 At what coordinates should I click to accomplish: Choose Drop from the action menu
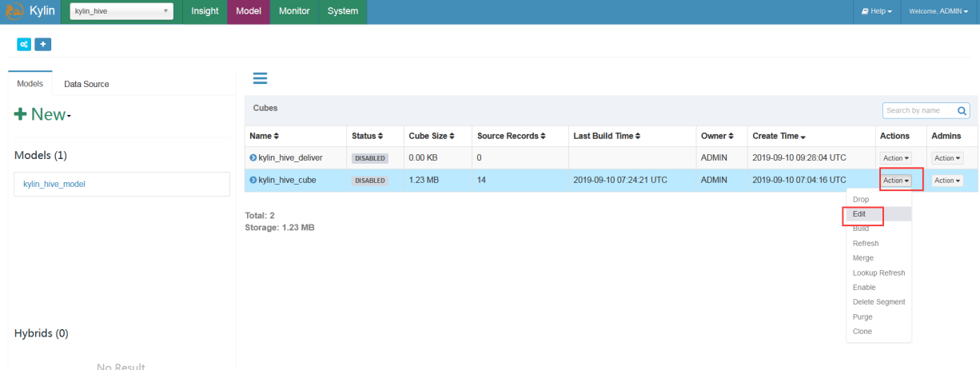(x=878, y=200)
